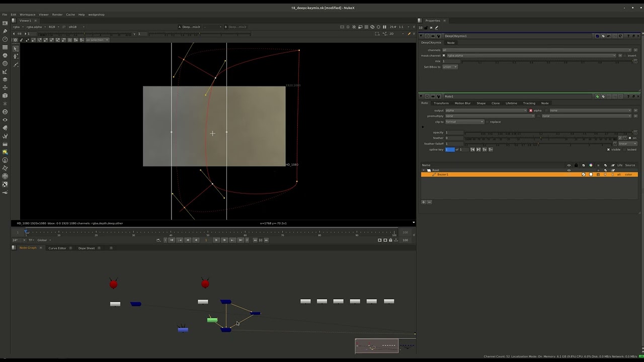Viewport: 644px width, 362px height.
Task: Open the clip to format dropdown
Action: pos(464,122)
